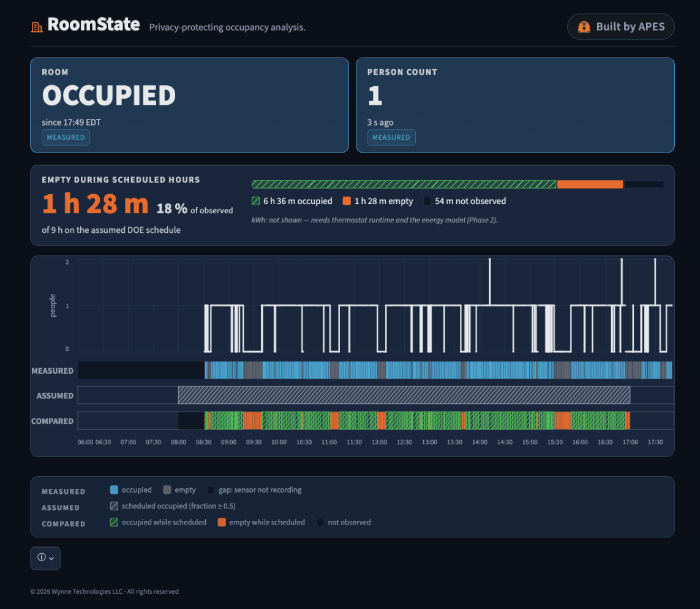The image size is (700, 609).
Task: Click dark swatch beside 54 m not observed
Action: coord(427,201)
